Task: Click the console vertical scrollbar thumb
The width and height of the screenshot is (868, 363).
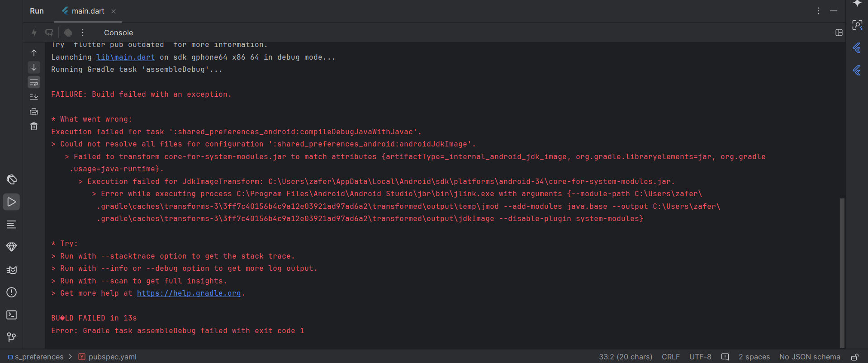Action: (842, 273)
